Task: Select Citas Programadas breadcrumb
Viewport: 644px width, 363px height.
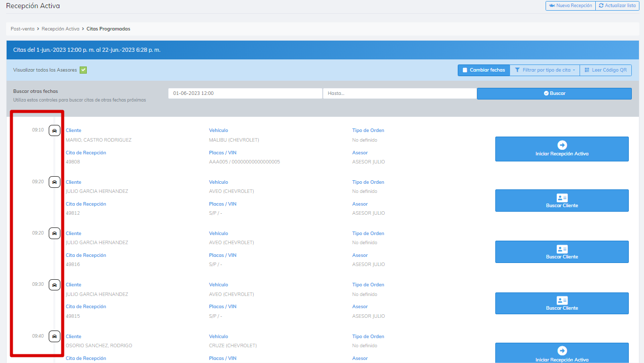Action: tap(108, 29)
